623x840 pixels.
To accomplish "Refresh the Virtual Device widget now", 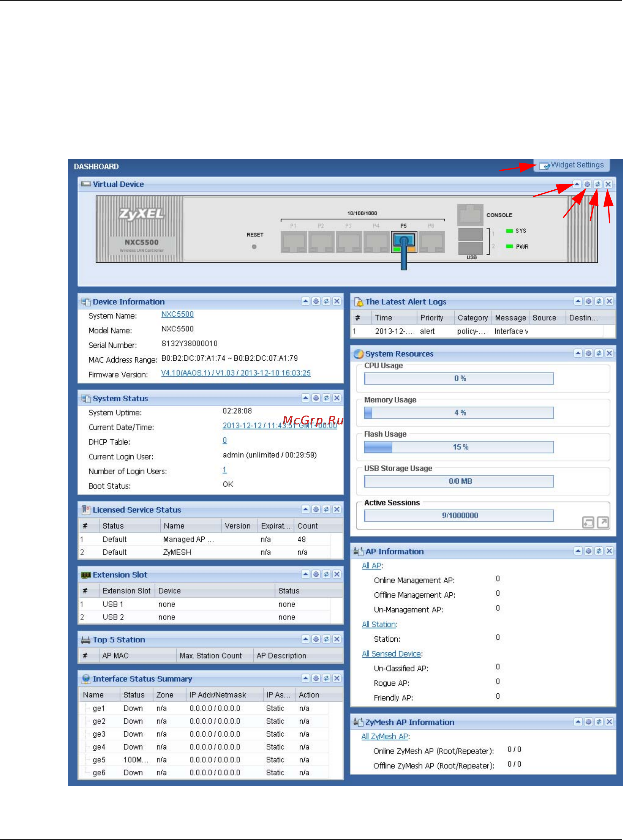I will (x=598, y=184).
